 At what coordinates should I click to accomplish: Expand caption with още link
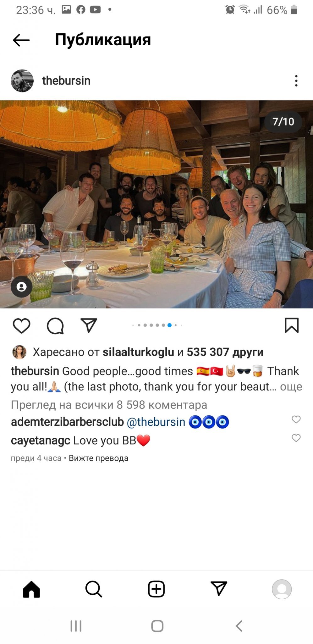[291, 386]
